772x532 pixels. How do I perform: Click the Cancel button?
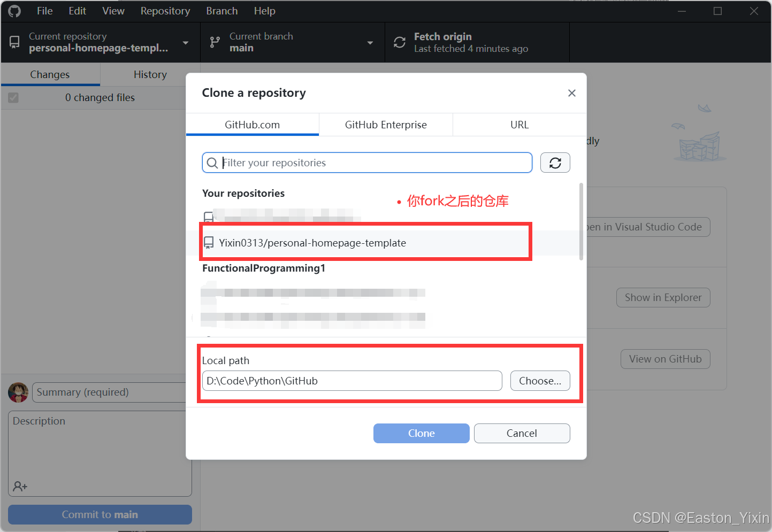click(522, 433)
